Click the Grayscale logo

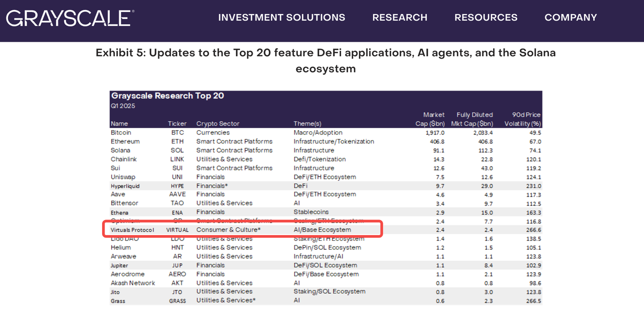coord(70,18)
